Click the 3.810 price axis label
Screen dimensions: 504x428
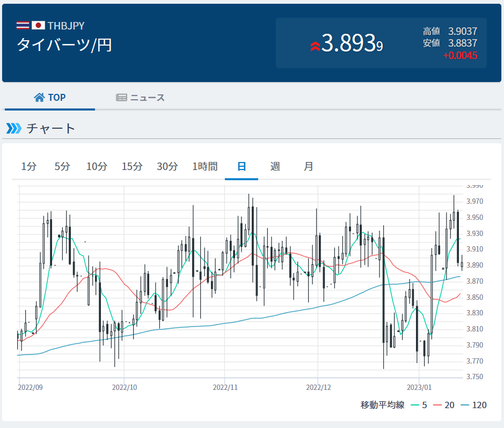475,329
